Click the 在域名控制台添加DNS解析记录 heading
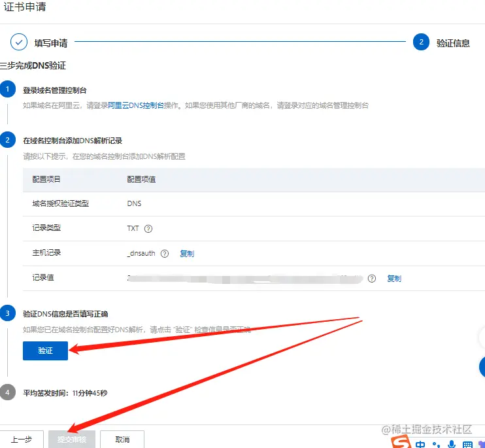The height and width of the screenshot is (448, 485). pos(73,141)
